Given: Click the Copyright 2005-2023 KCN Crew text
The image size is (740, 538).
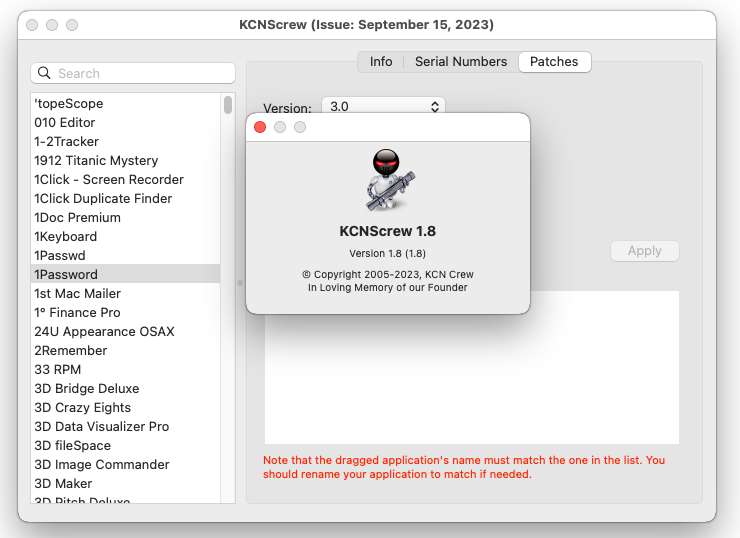Looking at the screenshot, I should point(387,274).
